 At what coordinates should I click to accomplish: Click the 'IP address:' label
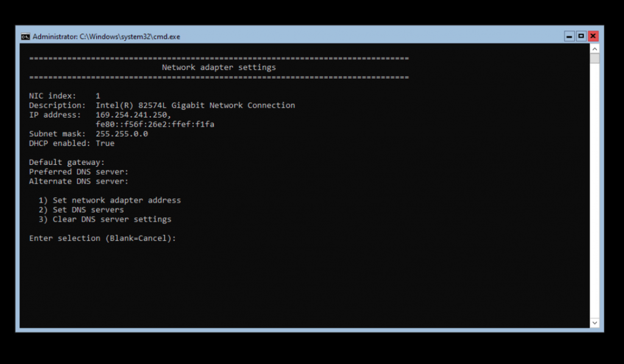55,115
